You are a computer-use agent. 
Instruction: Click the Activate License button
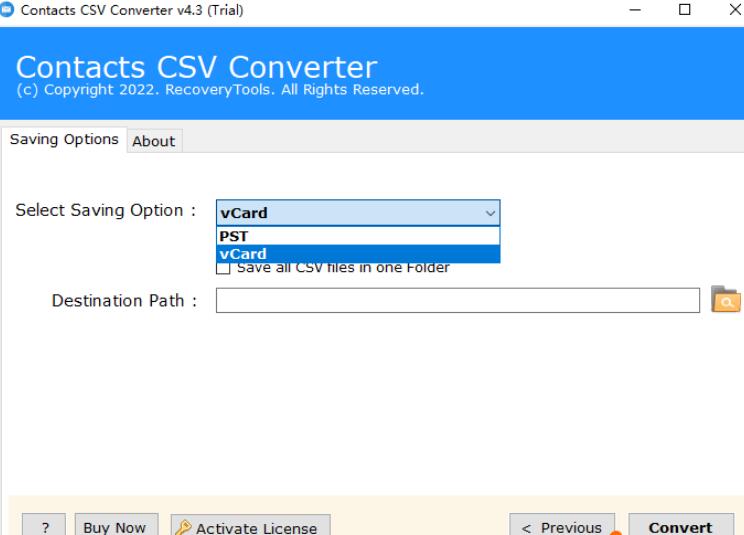pos(251,526)
